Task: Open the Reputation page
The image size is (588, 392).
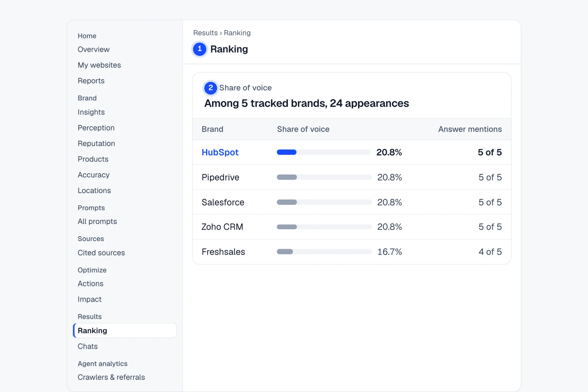Action: (96, 144)
